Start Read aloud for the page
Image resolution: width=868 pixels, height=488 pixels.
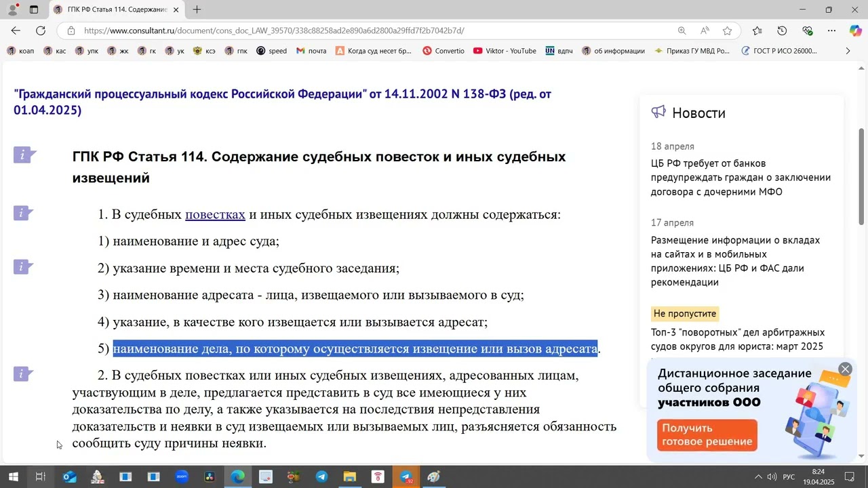705,30
